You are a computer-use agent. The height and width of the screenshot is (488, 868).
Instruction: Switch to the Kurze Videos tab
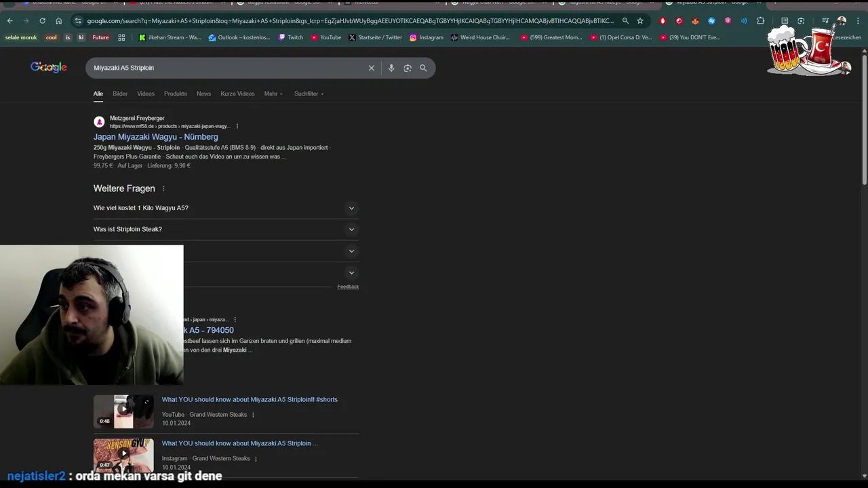[x=237, y=94]
